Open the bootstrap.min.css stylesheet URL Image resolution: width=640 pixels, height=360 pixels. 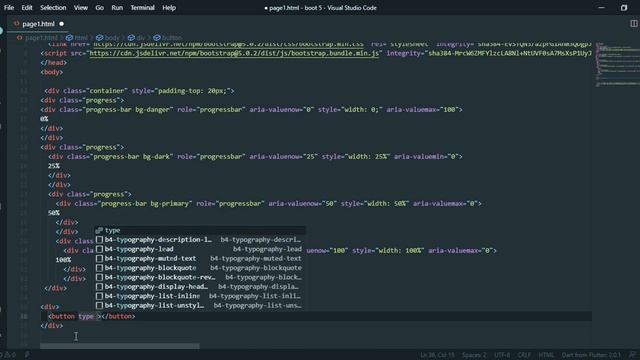(229, 44)
